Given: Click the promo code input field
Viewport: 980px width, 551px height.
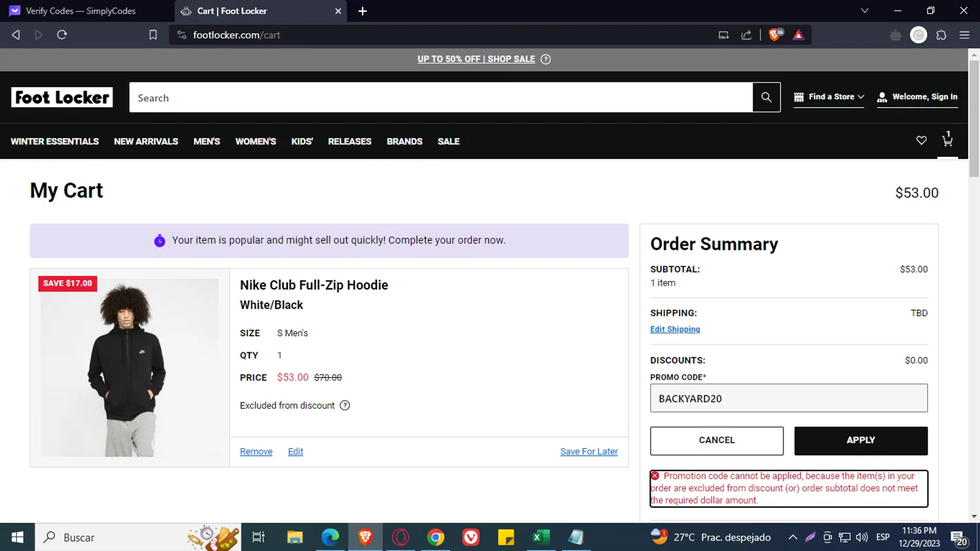Looking at the screenshot, I should point(789,398).
